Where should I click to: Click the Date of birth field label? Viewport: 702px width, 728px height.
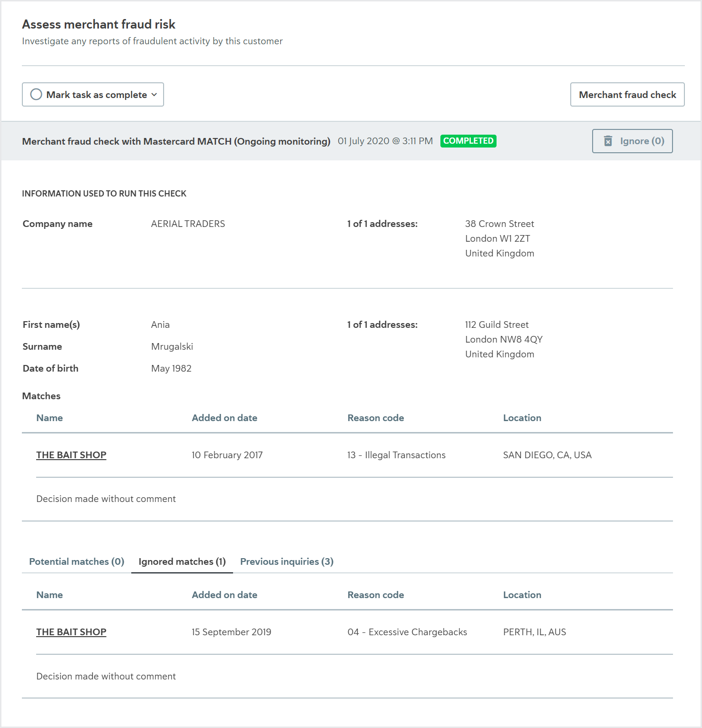(50, 368)
